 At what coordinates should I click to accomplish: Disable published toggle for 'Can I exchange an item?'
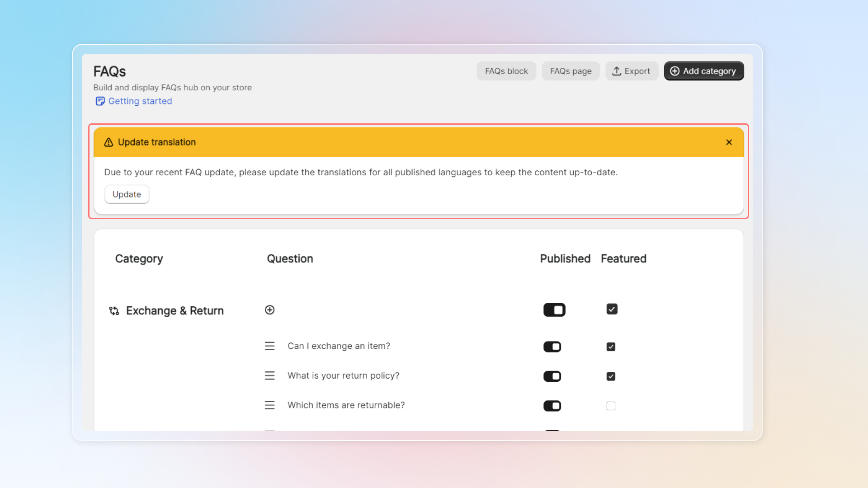coord(552,347)
